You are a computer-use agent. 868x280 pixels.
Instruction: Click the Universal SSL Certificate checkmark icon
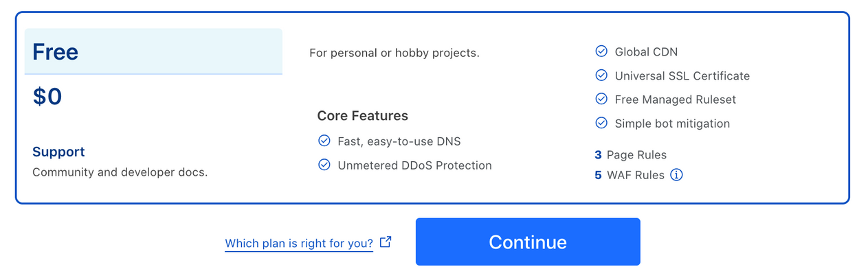[601, 75]
